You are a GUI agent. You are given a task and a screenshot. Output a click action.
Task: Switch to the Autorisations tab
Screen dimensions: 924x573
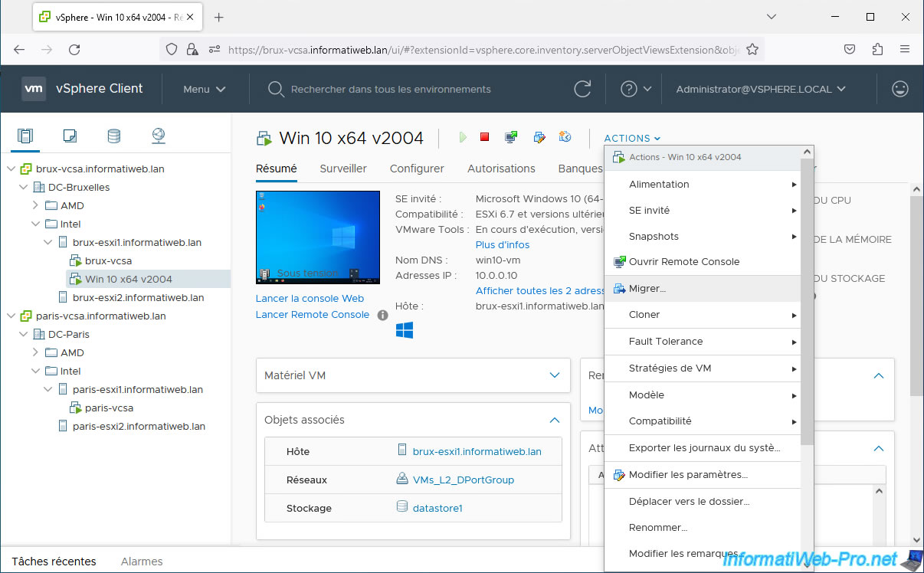[x=501, y=169]
